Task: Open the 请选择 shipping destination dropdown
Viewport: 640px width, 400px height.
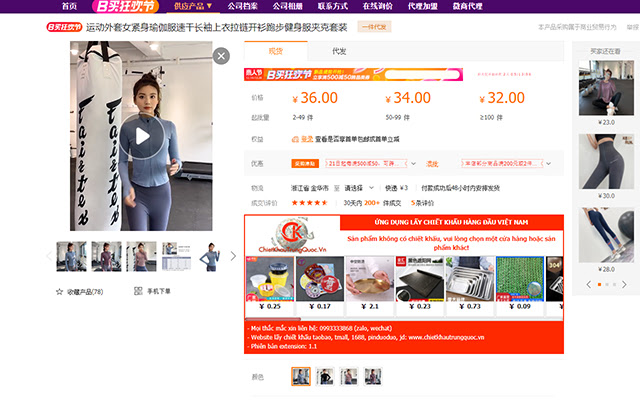Action: (359, 188)
